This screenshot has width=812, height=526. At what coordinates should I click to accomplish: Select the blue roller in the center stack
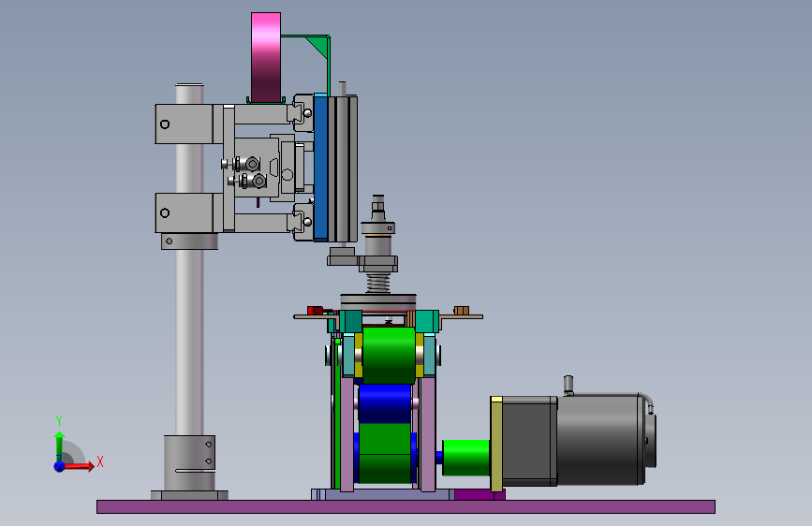pos(385,403)
